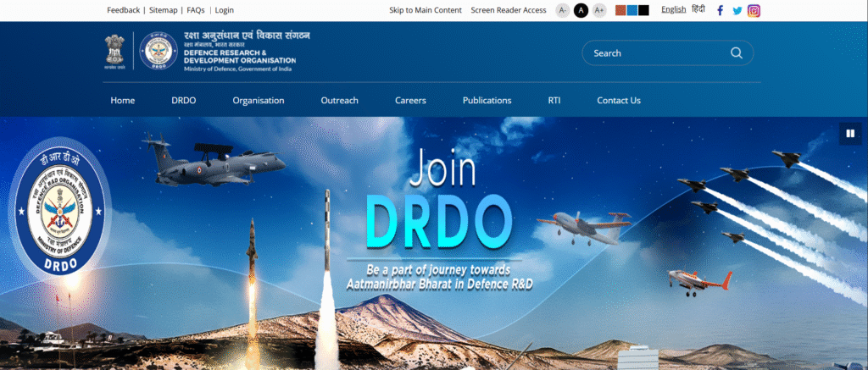This screenshot has height=370, width=868.
Task: Switch site language to English
Action: click(x=674, y=9)
